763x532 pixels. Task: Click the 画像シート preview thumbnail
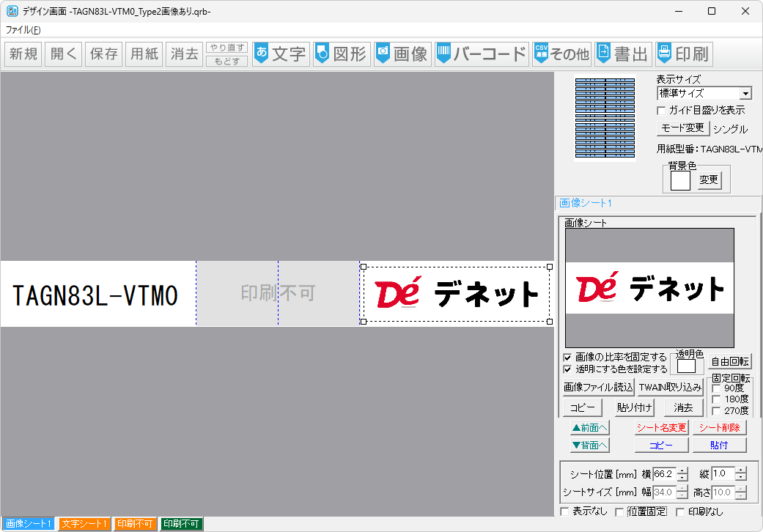649,287
